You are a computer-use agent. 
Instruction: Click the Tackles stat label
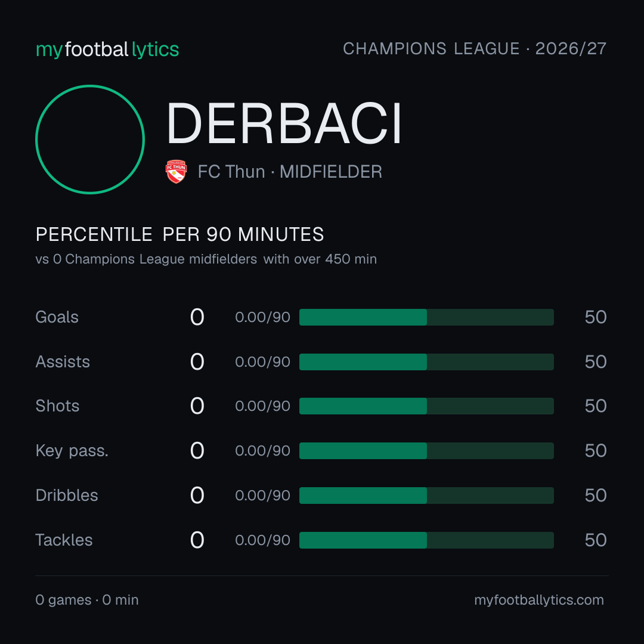click(x=64, y=540)
